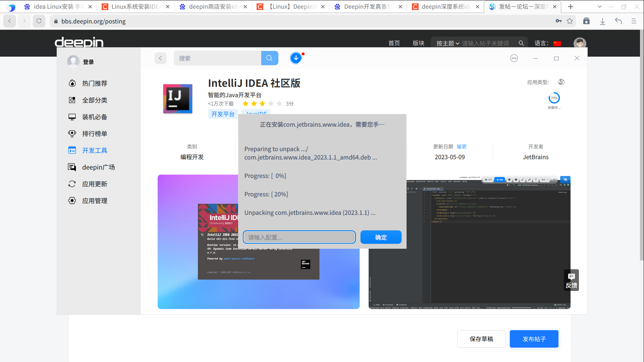644x362 pixels.
Task: Open the 版块 navigation menu item
Action: [x=418, y=43]
